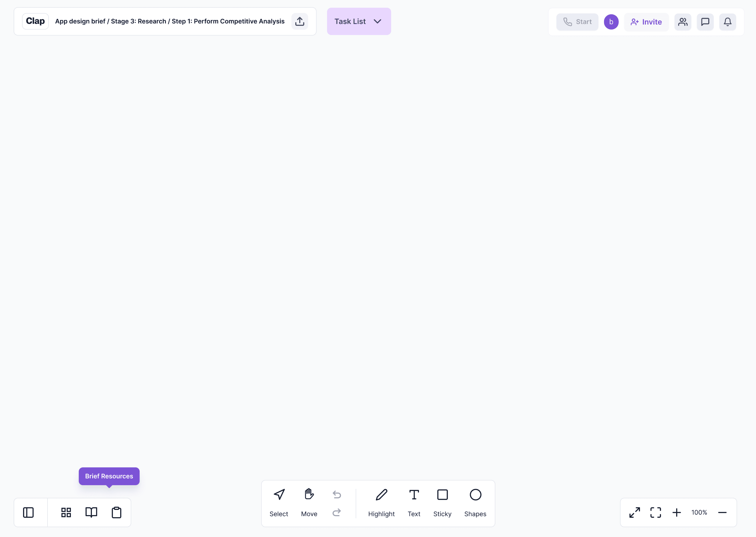Select the Highlight pen tool

click(381, 503)
